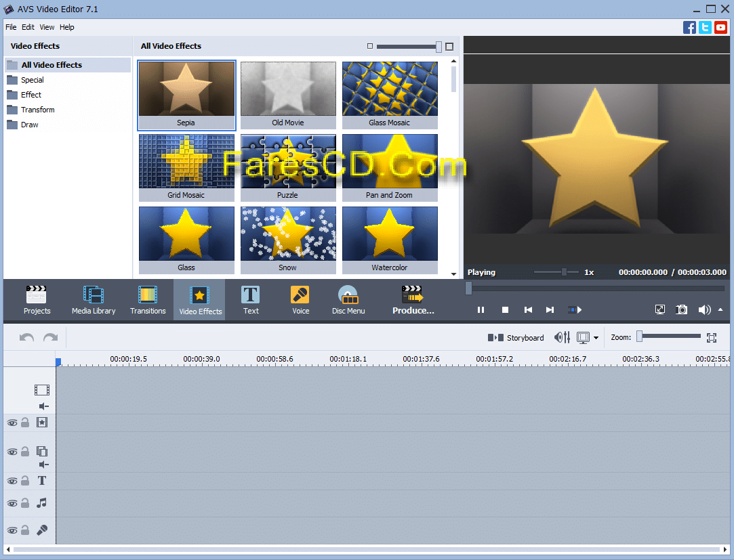Click the small thumbnails icon
This screenshot has width=734, height=560.
click(370, 46)
